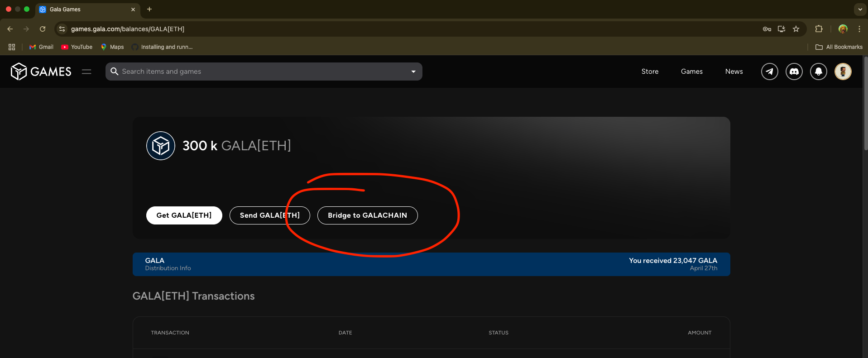
Task: Click the DATE column header
Action: 345,333
